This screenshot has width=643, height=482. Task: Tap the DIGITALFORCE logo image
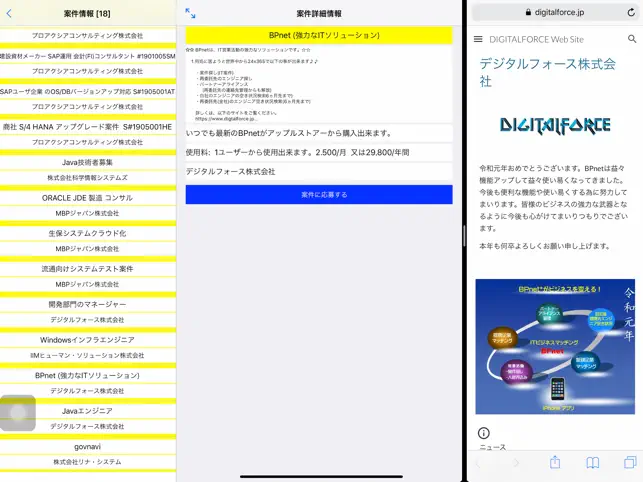point(555,125)
